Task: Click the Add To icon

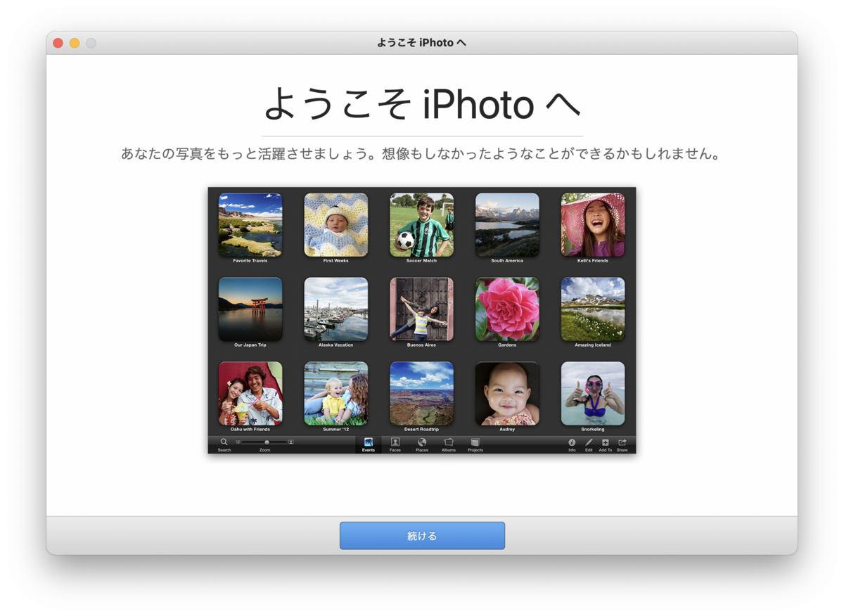Action: tap(605, 442)
